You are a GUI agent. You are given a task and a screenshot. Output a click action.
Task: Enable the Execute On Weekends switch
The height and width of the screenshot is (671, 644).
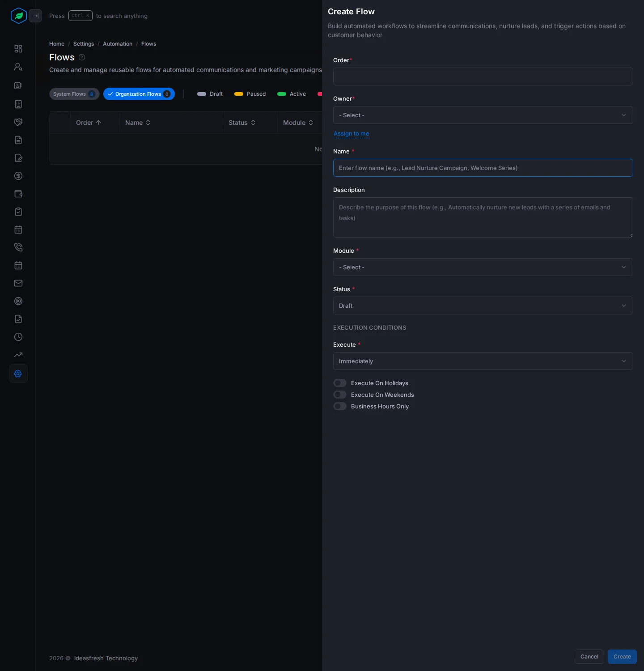tap(340, 395)
